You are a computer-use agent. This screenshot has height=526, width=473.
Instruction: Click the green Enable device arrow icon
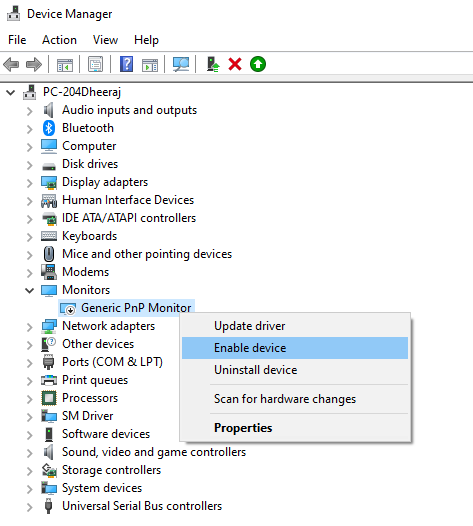(258, 64)
